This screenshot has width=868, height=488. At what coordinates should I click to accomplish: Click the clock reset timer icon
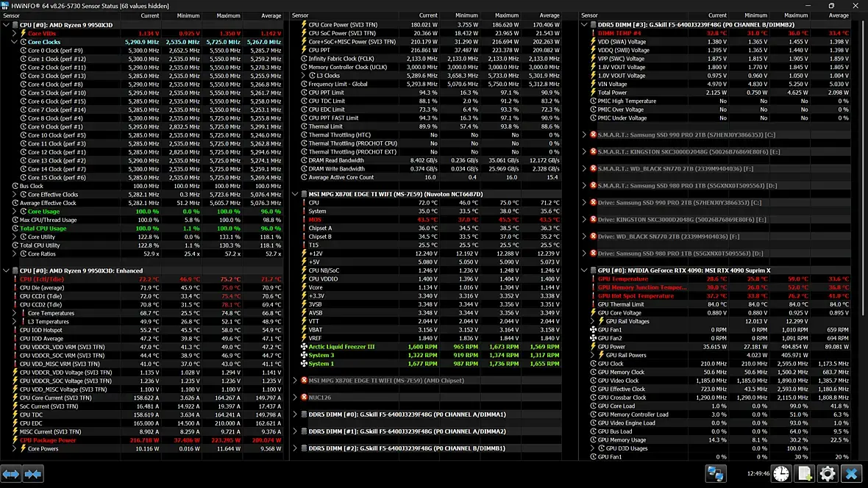(x=781, y=473)
